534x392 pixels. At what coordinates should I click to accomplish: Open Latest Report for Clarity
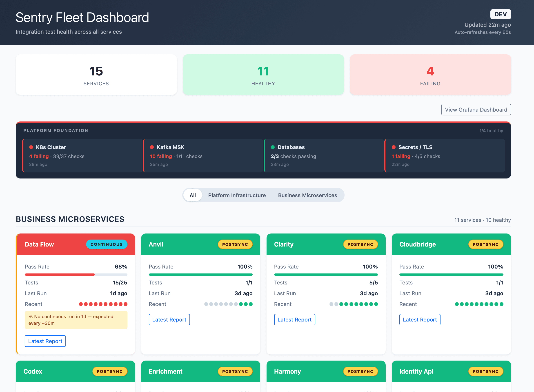click(x=294, y=319)
